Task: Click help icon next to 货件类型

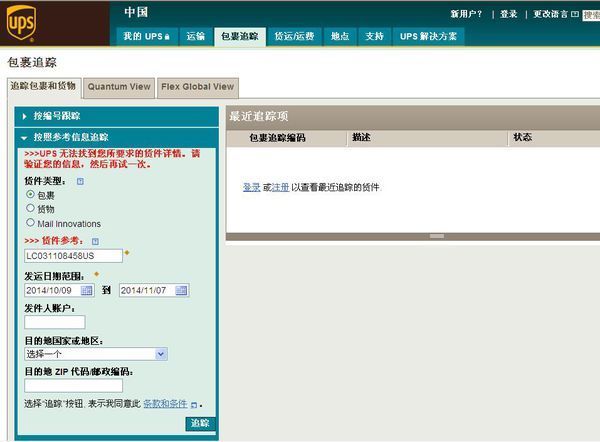Action: click(80, 181)
